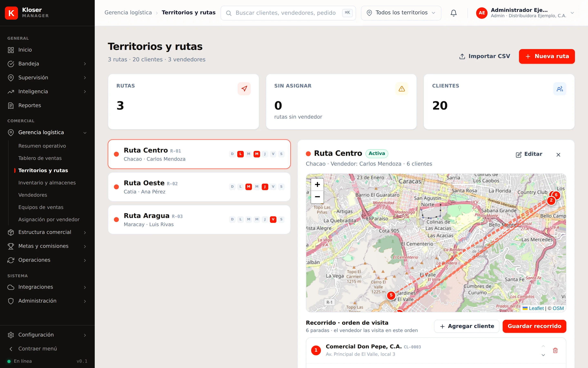Image resolution: width=588 pixels, height=368 pixels.
Task: Toggle Monday (L) on Ruta Centro
Action: point(240,154)
